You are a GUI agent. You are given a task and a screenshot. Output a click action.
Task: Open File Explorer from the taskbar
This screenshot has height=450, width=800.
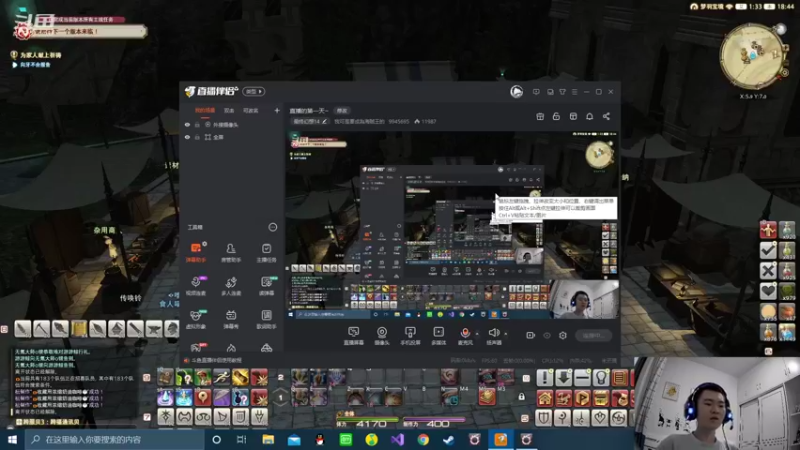pyautogui.click(x=268, y=439)
